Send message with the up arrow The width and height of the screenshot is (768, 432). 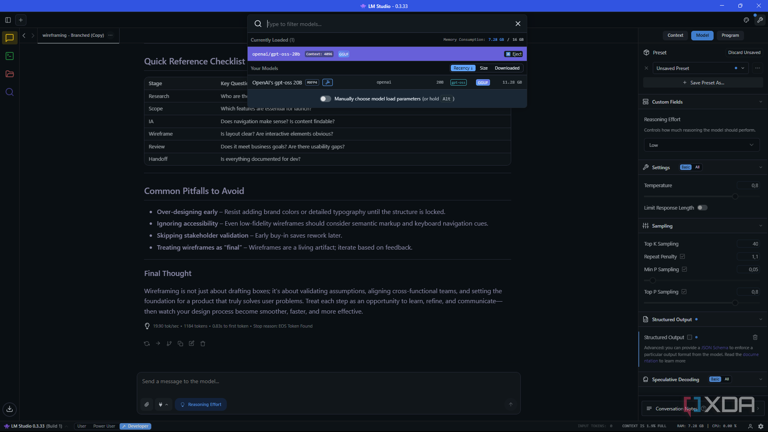(510, 405)
